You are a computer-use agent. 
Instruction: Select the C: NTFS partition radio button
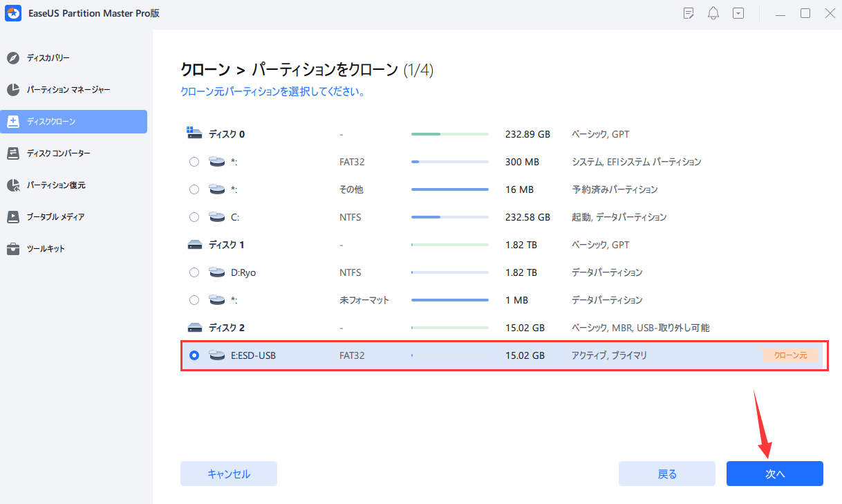(x=194, y=216)
